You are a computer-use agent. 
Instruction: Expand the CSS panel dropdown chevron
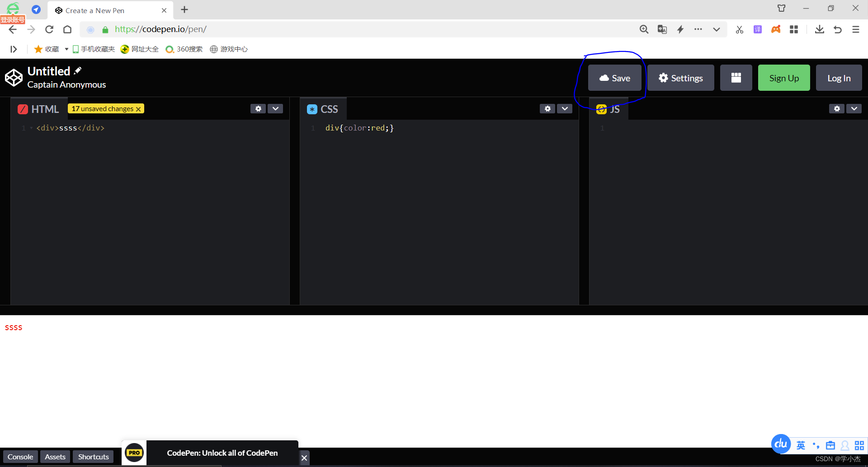[x=564, y=108]
